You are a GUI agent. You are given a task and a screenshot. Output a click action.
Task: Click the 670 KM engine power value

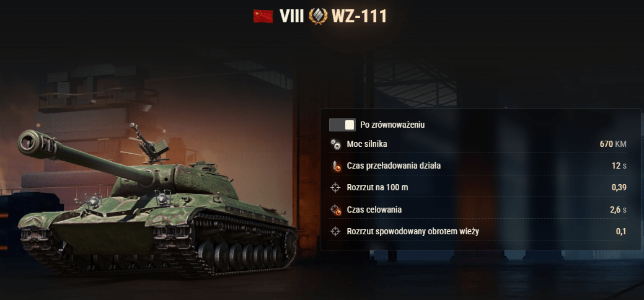click(x=613, y=144)
